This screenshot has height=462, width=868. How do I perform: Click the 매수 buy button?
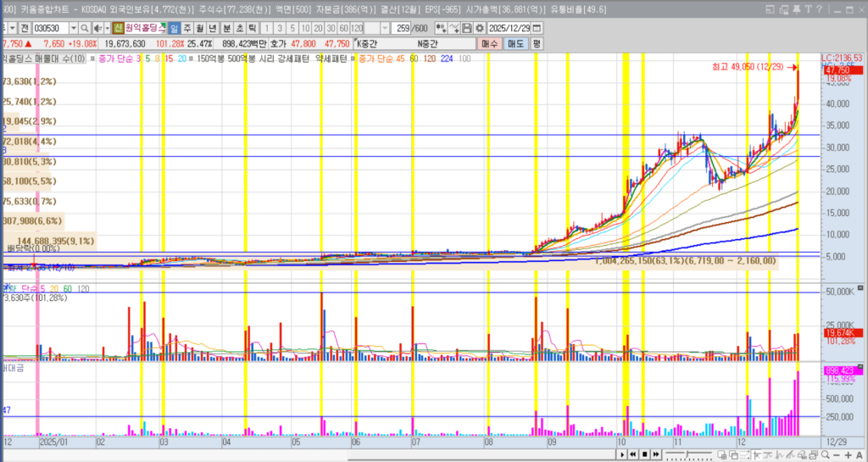(490, 43)
